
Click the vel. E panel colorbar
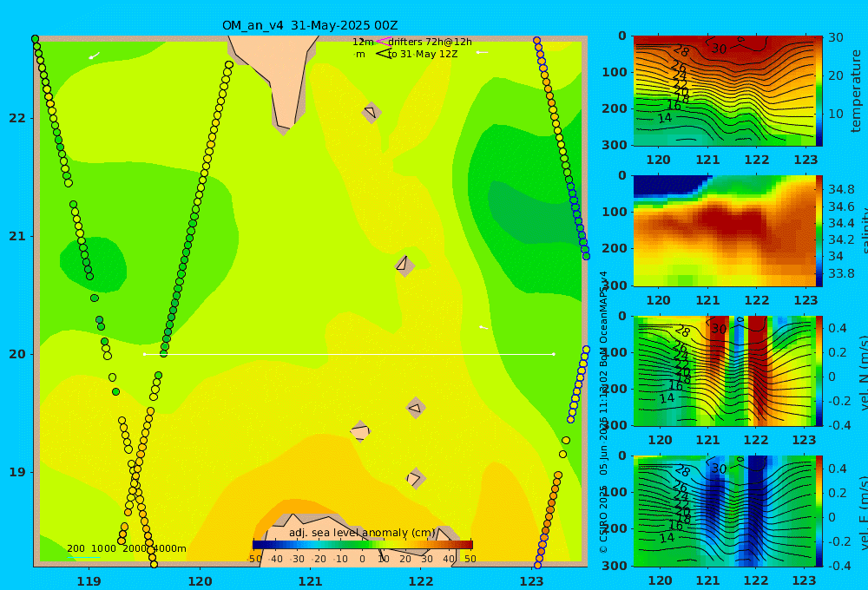tap(819, 511)
